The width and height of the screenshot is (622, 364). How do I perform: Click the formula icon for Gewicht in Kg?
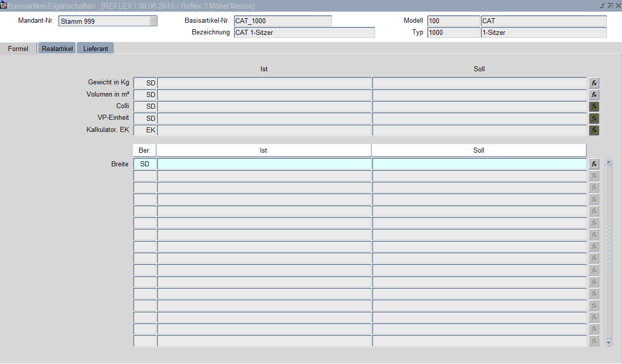pos(594,83)
